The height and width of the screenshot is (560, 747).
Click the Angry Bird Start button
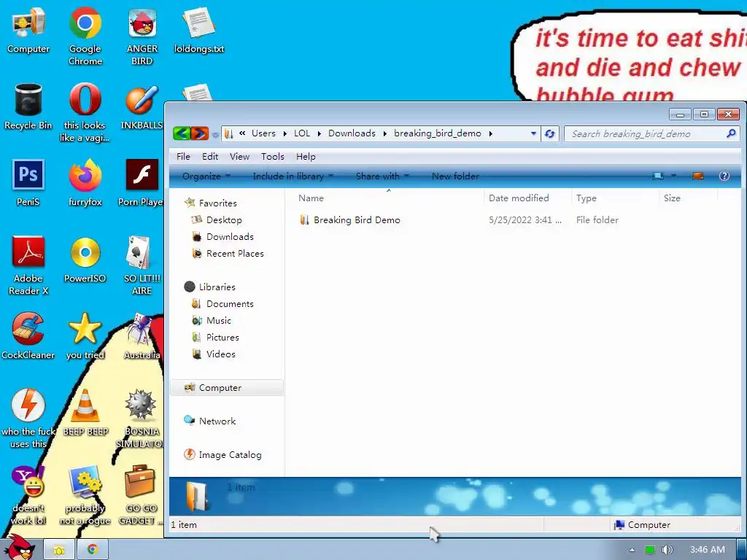pyautogui.click(x=19, y=548)
